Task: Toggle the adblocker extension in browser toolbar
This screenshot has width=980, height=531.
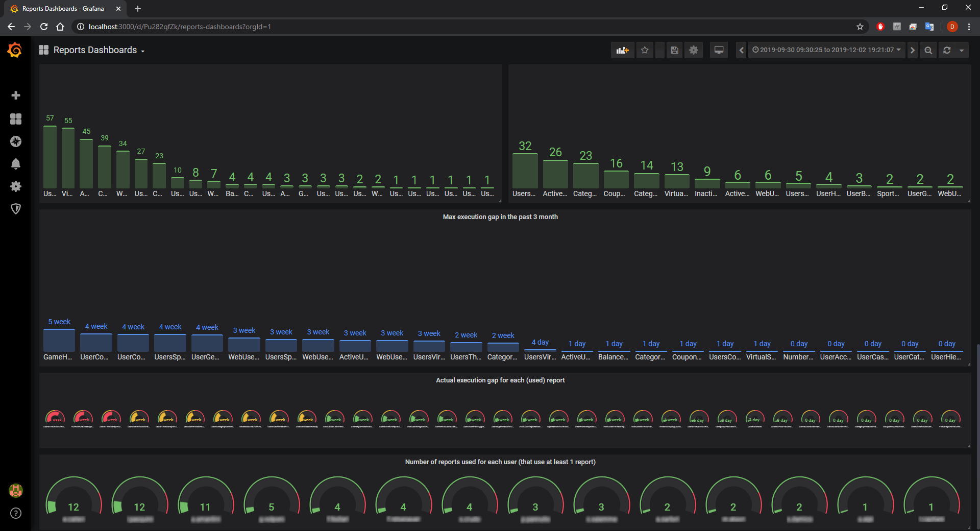Action: click(880, 27)
